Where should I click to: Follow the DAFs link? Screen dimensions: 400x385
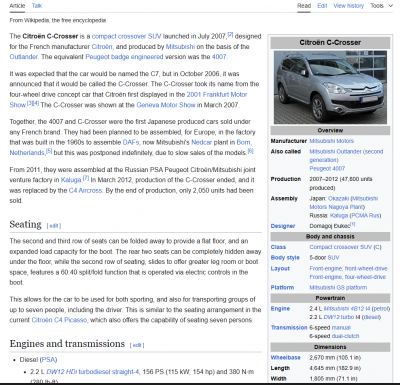(131, 142)
